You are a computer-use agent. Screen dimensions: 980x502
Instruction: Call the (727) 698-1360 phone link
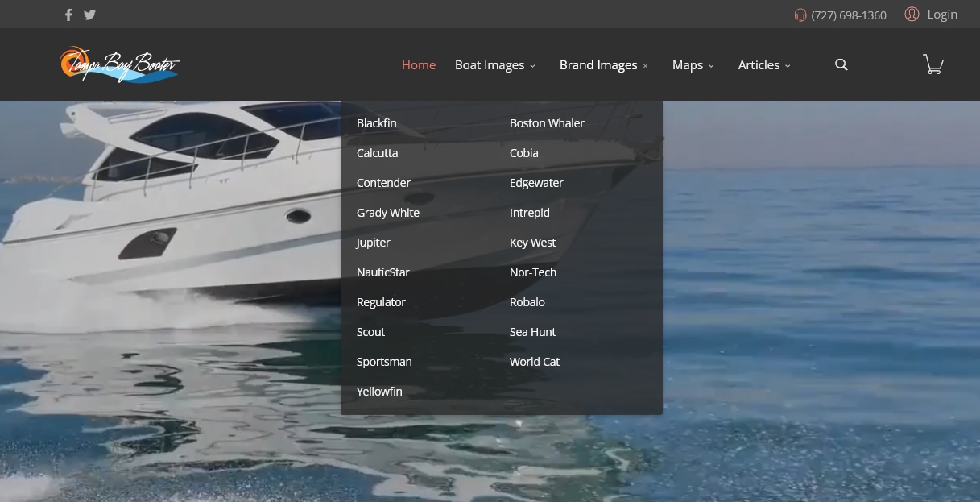(849, 15)
